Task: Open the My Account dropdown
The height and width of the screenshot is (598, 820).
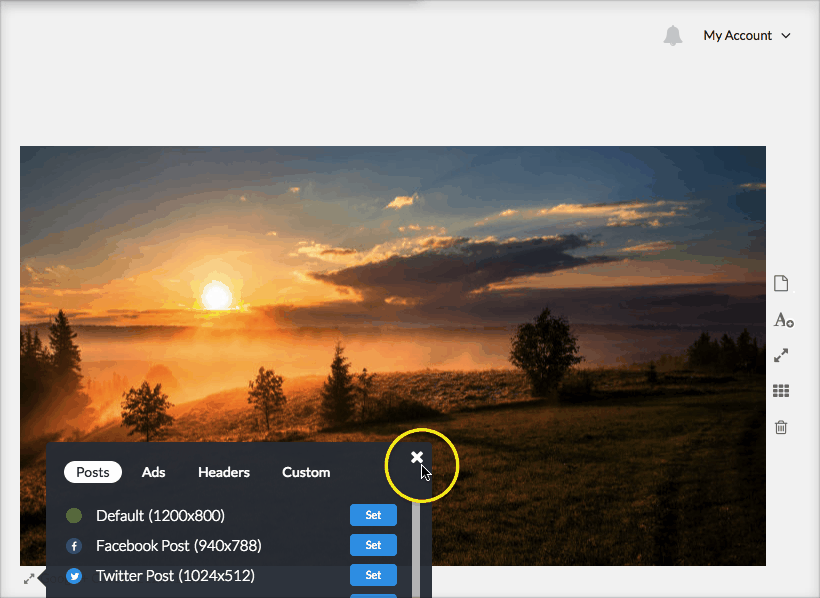Action: 746,36
